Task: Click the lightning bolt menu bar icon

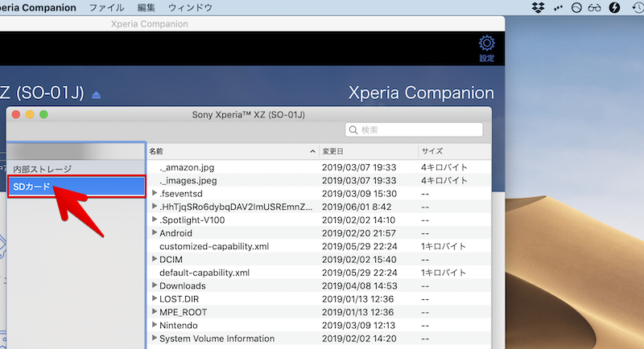Action: click(615, 7)
